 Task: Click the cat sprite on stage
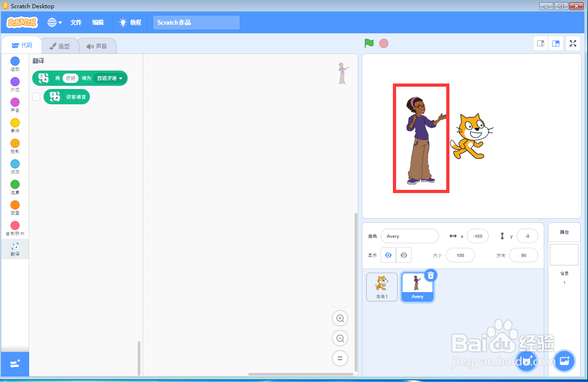click(x=472, y=136)
